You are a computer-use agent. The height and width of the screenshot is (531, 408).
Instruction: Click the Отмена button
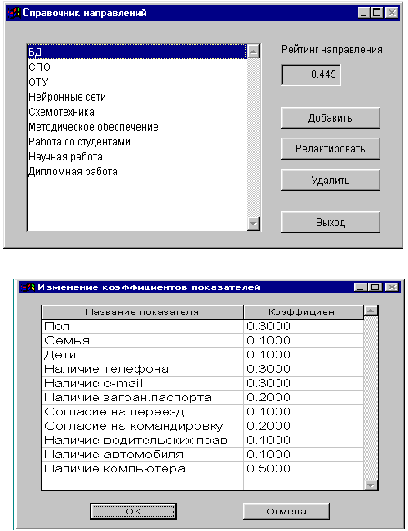pyautogui.click(x=286, y=511)
